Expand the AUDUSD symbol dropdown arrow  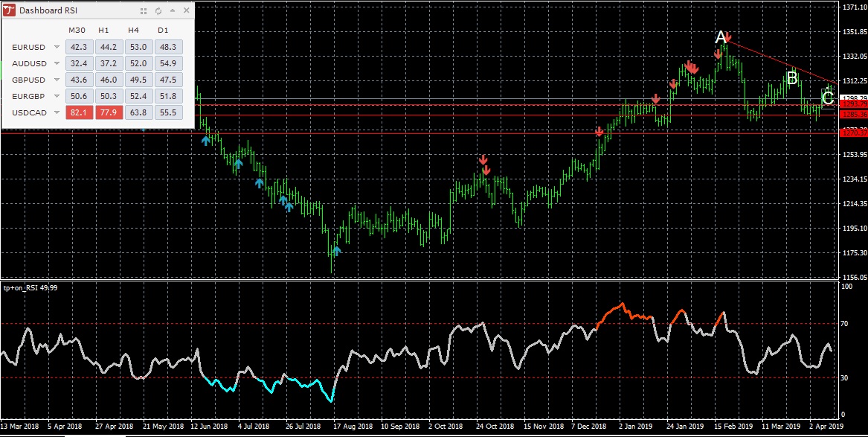(57, 63)
